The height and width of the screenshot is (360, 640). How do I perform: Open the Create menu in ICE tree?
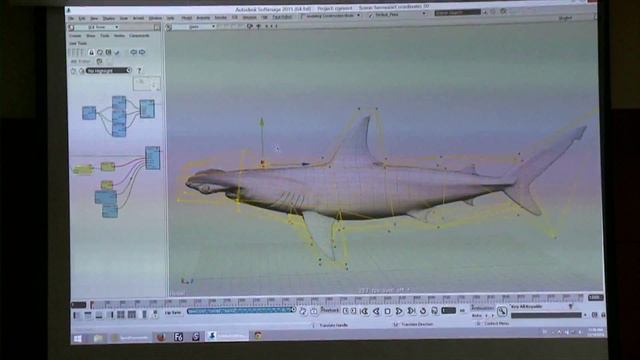75,36
